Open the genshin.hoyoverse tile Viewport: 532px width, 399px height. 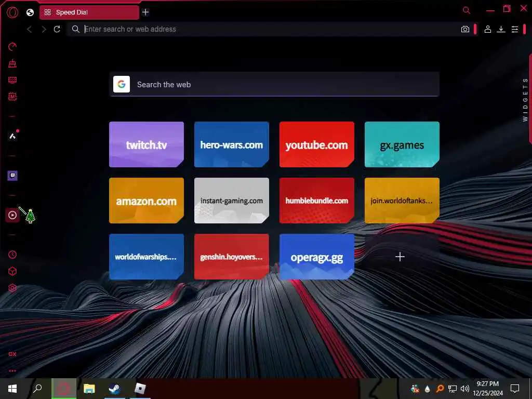coord(232,257)
